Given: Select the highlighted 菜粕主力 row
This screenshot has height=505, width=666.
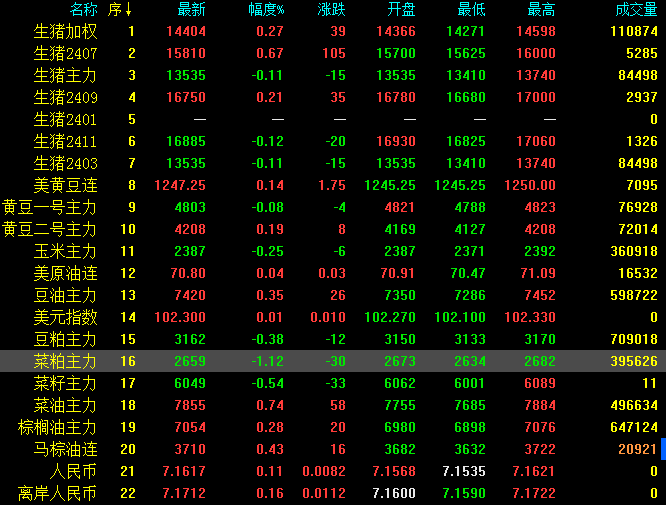Looking at the screenshot, I should (66, 361).
